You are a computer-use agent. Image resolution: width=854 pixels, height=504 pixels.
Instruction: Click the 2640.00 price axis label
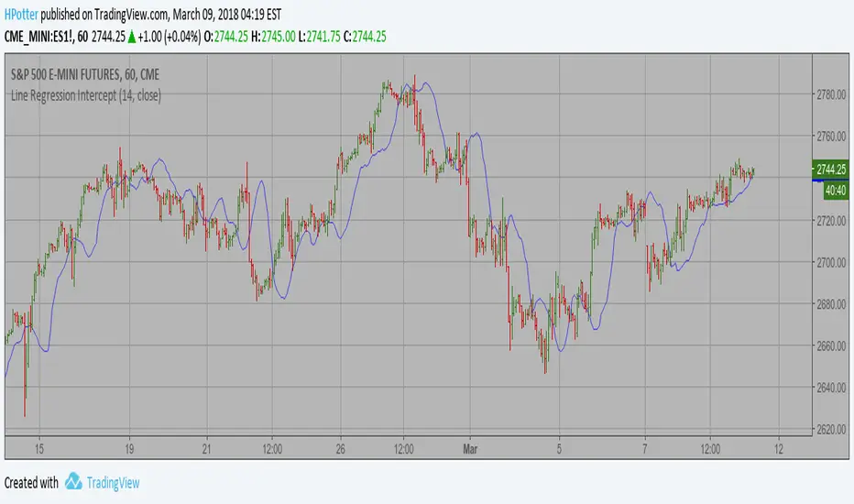[x=831, y=388]
